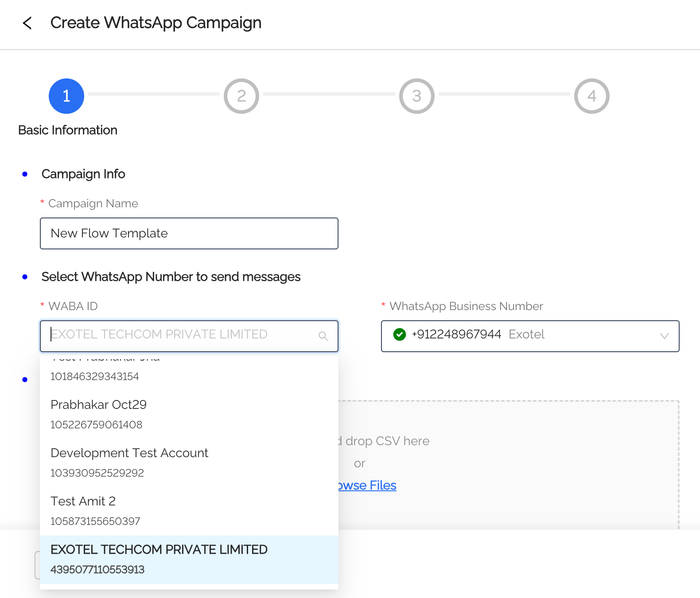Edit the Campaign Name input field

point(189,233)
